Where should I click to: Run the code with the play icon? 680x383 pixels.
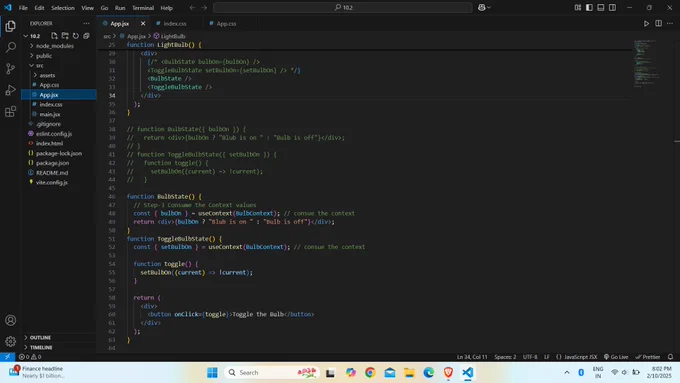pos(646,23)
